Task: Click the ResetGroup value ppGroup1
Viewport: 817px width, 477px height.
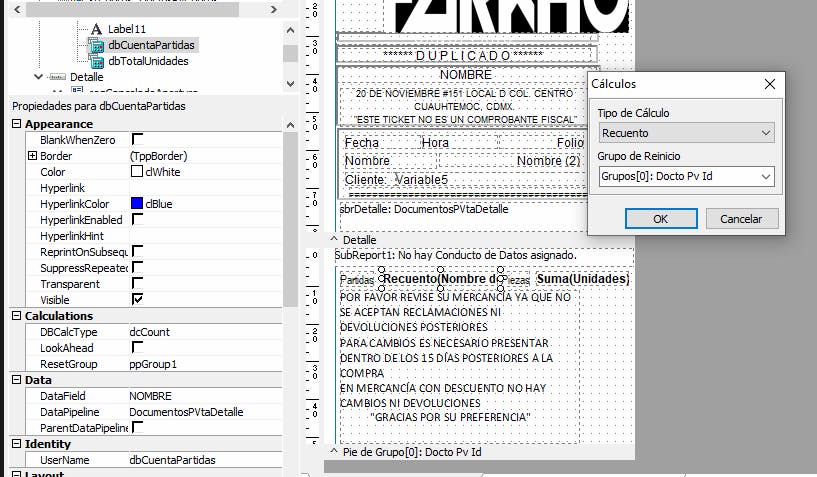Action: (153, 364)
